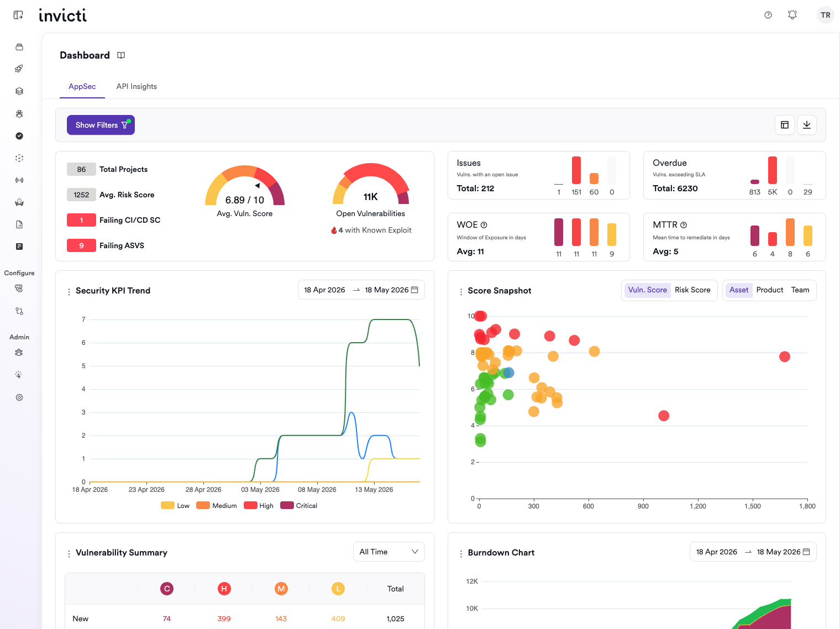Open Security KPI Trend three-dot menu
This screenshot has width=840, height=629.
click(x=69, y=291)
